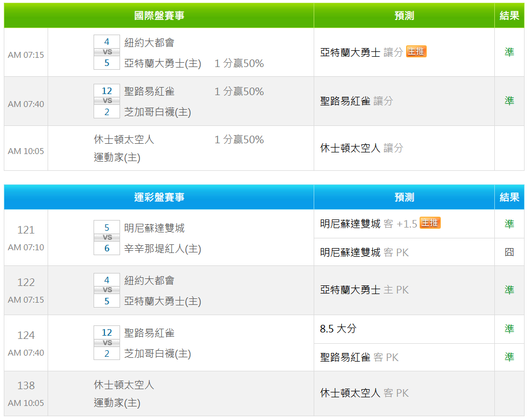Viewport: 530px width, 420px height.
Task: Click 1 分贏50% on the 聖路易紅雀 team line
Action: click(239, 91)
